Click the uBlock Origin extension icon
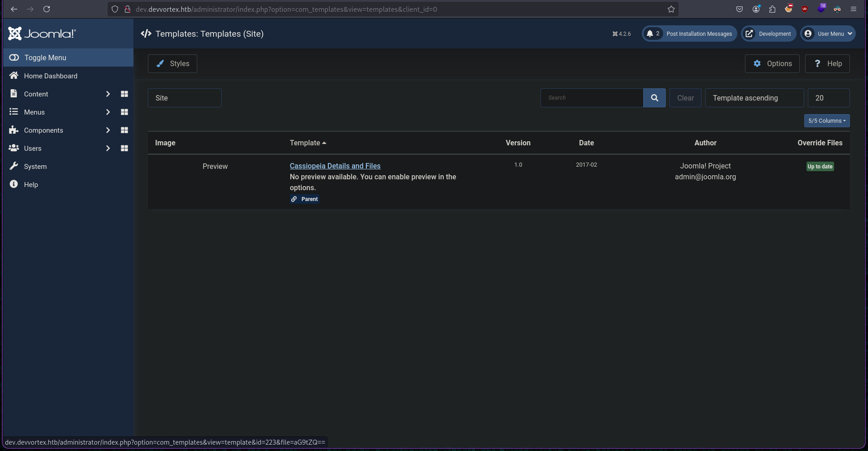 pos(805,9)
